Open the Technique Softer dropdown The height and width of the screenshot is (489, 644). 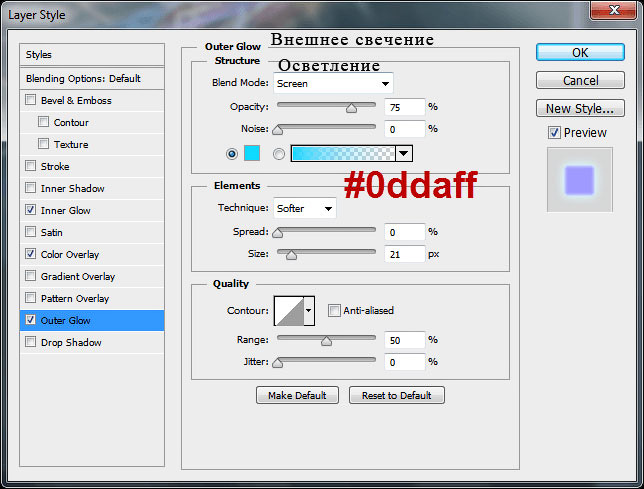coord(305,208)
